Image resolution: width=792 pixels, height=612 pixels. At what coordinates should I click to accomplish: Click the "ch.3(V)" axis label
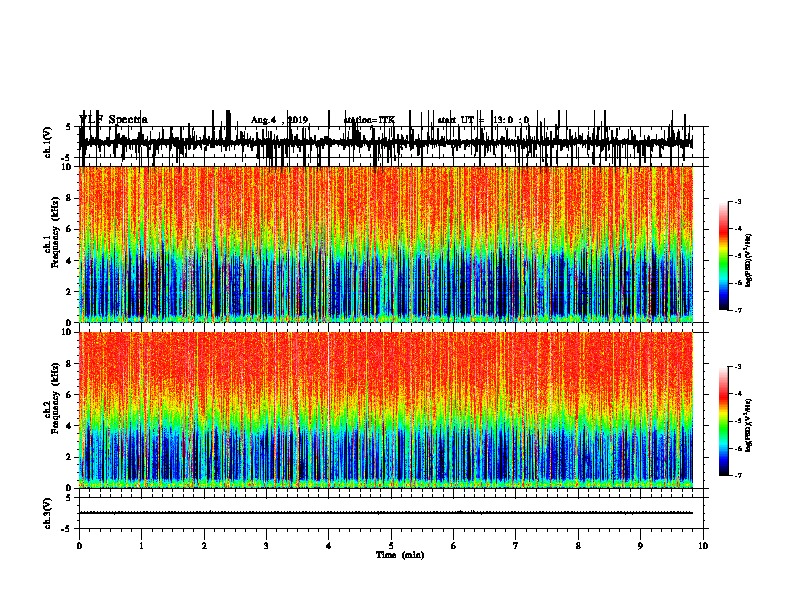(x=47, y=514)
